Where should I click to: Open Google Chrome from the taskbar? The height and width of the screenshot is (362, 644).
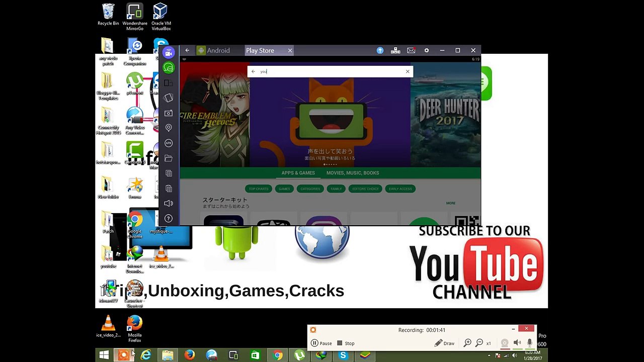[x=277, y=355]
